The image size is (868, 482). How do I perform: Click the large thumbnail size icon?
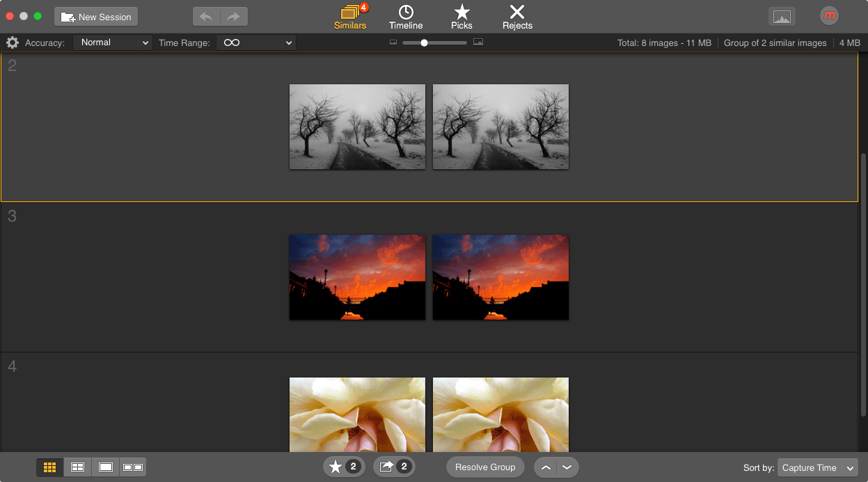click(478, 42)
